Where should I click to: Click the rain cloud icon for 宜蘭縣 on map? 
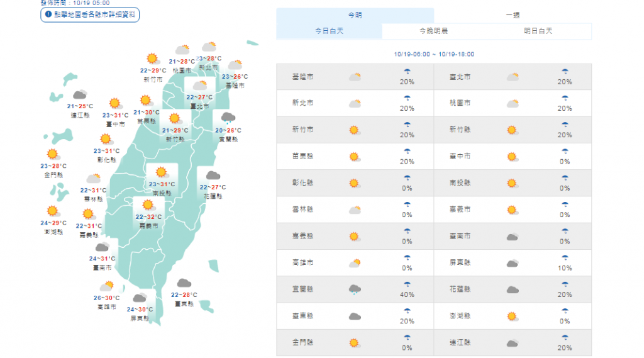228,118
